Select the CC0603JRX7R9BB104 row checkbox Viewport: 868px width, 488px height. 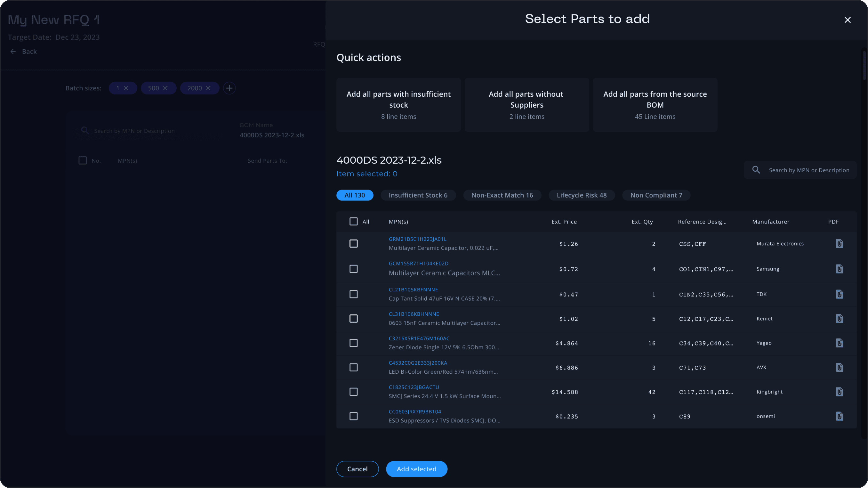coord(353,416)
